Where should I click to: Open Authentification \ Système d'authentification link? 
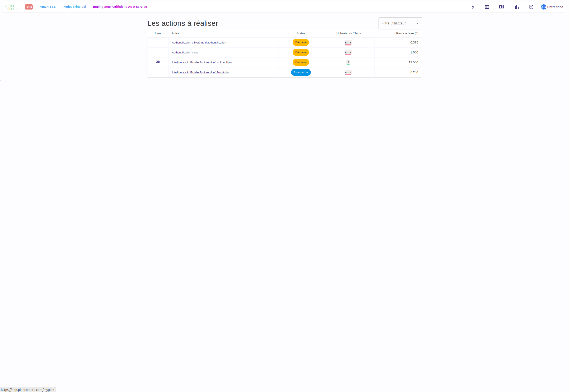click(199, 42)
